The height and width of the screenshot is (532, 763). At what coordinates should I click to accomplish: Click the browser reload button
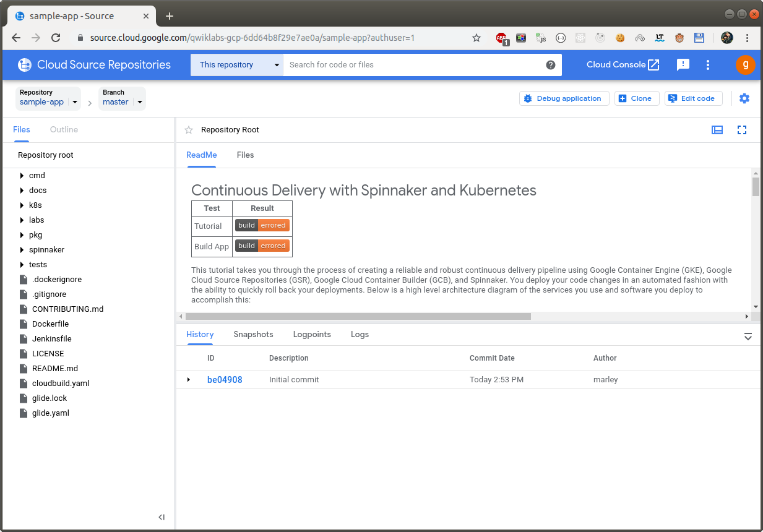(56, 38)
